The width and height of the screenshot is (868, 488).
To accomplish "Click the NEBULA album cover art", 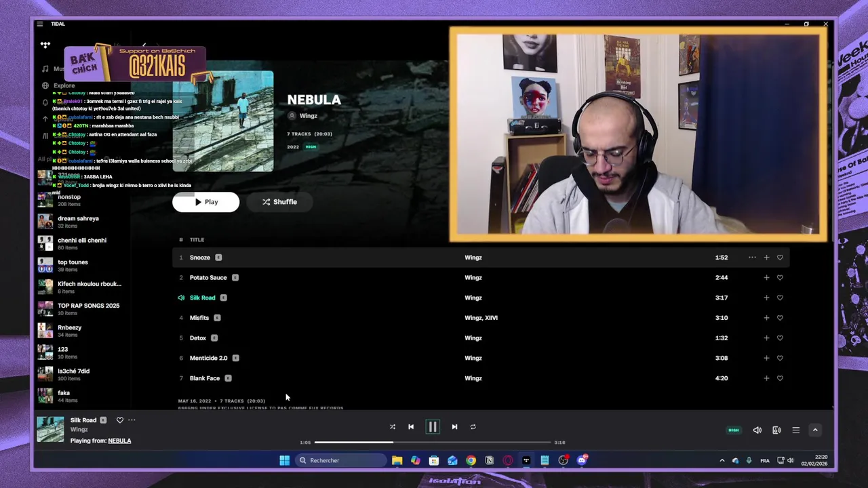I will pos(223,121).
